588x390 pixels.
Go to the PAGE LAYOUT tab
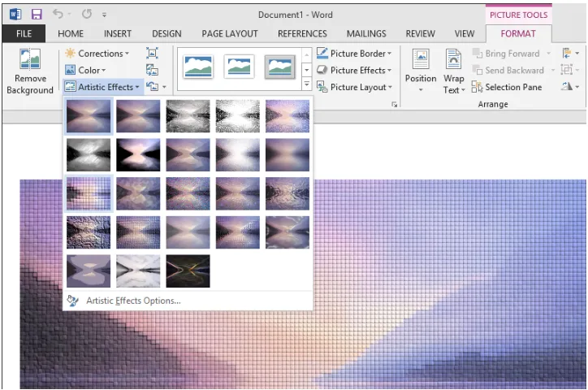point(230,34)
